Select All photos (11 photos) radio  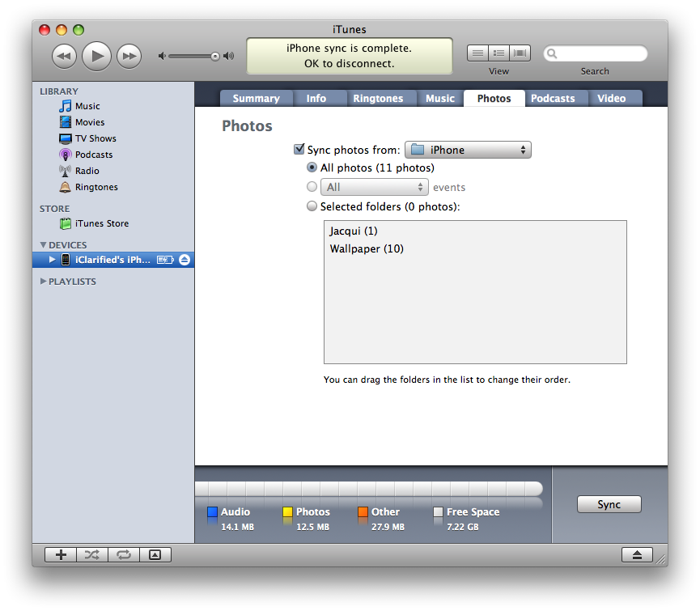[x=312, y=168]
